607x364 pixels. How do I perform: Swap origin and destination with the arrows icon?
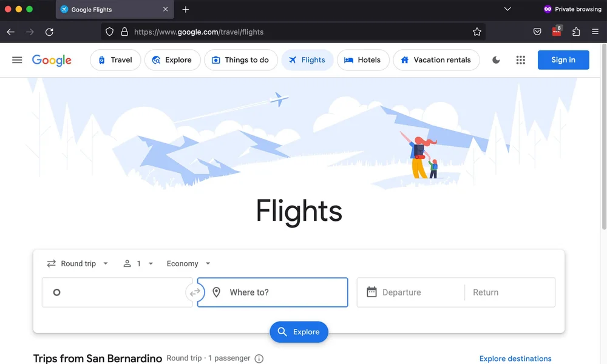pyautogui.click(x=195, y=292)
